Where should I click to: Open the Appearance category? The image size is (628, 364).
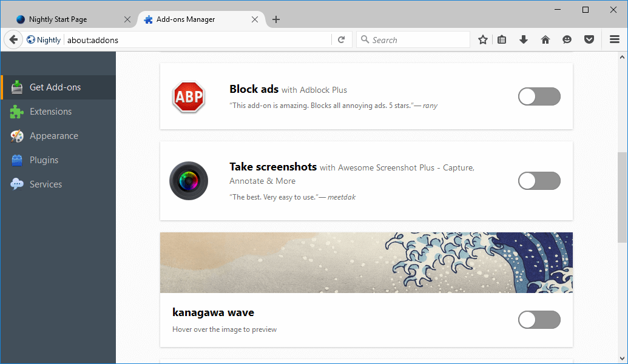pyautogui.click(x=58, y=136)
